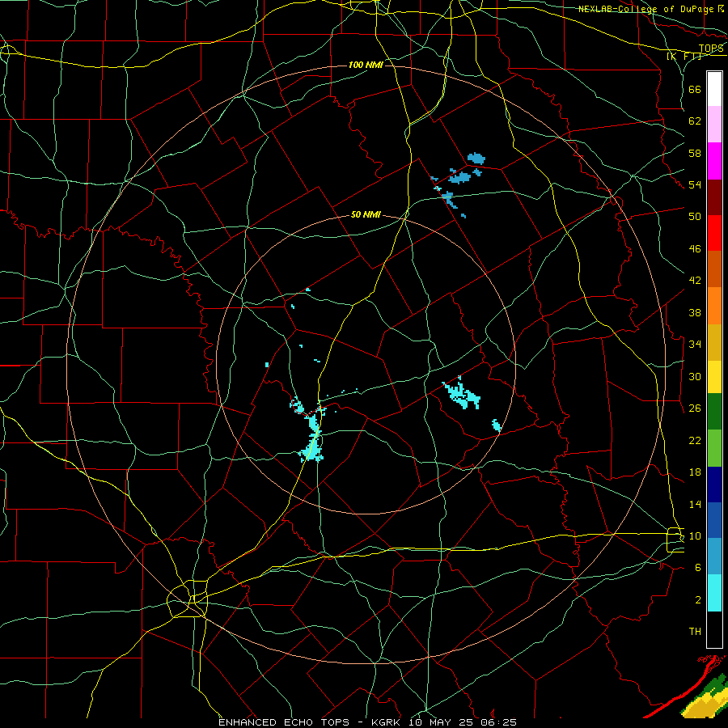The height and width of the screenshot is (728, 728).
Task: Select the dark red legend color band
Action: 714,197
